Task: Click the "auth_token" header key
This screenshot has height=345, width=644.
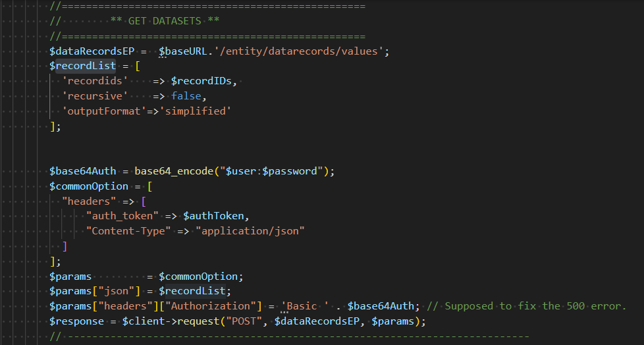Action: point(122,216)
